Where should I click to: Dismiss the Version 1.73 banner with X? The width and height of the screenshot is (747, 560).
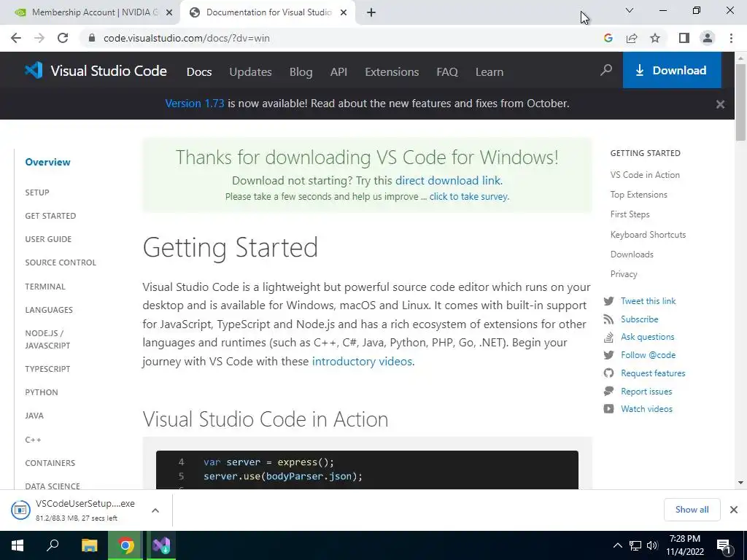coord(720,104)
